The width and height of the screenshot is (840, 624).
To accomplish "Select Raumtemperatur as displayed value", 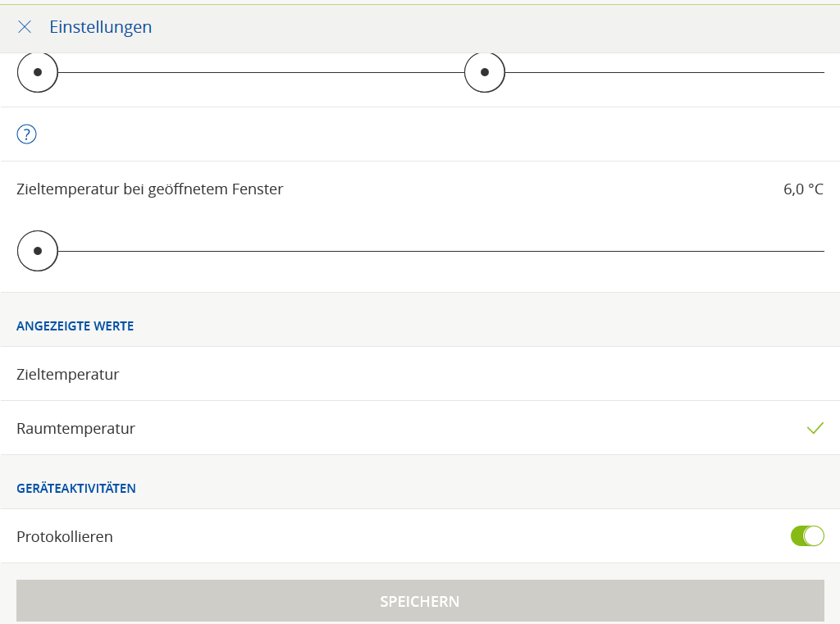I will (75, 428).
